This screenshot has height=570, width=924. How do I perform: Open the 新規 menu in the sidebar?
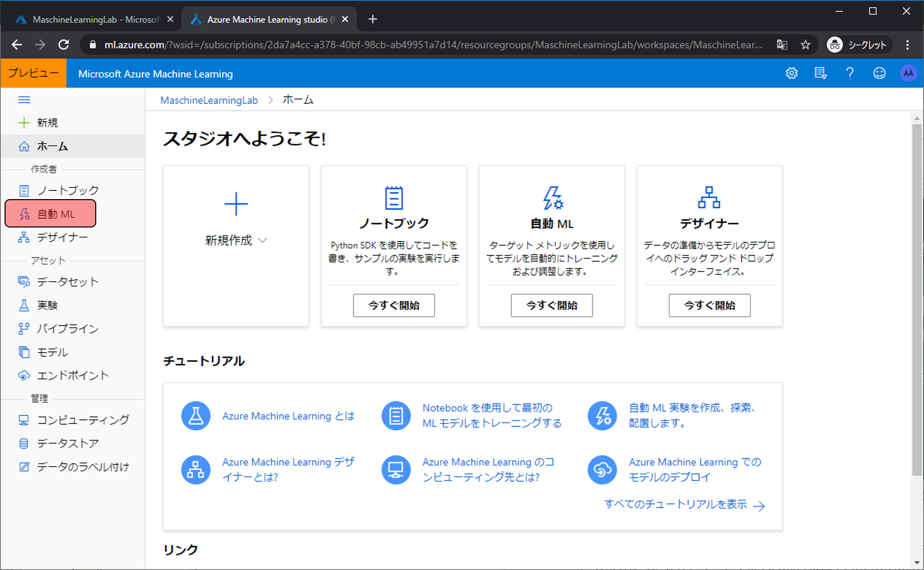pyautogui.click(x=47, y=123)
